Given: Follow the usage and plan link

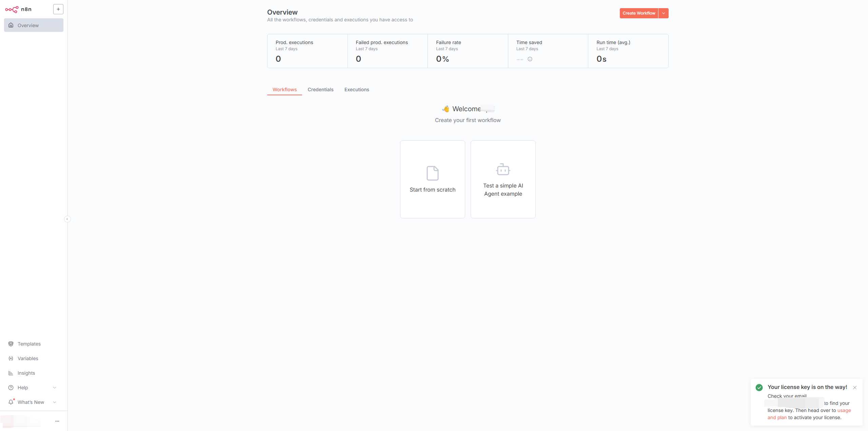Looking at the screenshot, I should (844, 410).
